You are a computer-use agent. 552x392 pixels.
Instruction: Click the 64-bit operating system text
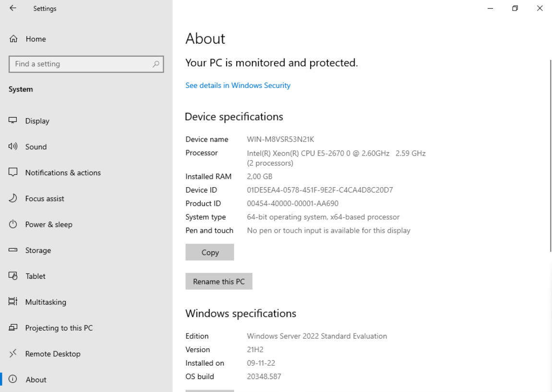pyautogui.click(x=323, y=217)
